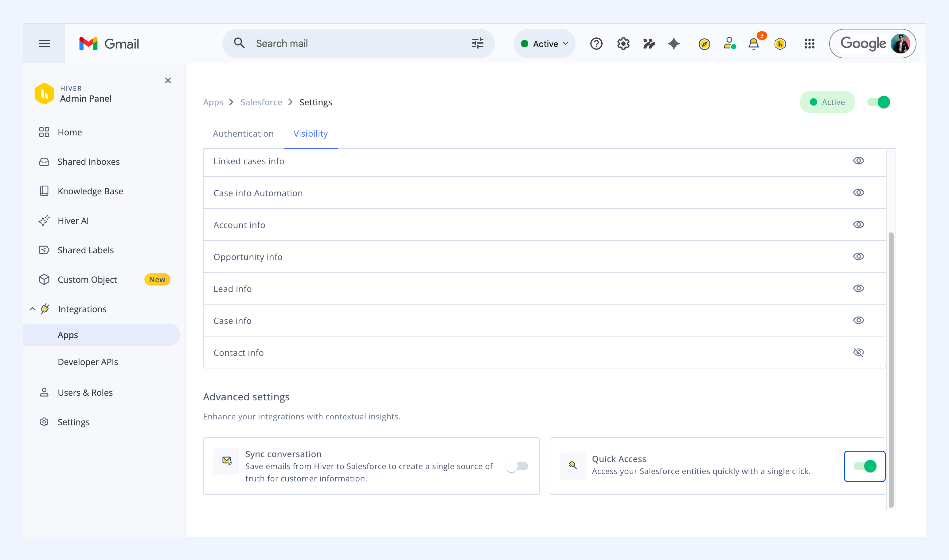Open search filter options icon
Image resolution: width=949 pixels, height=560 pixels.
478,43
